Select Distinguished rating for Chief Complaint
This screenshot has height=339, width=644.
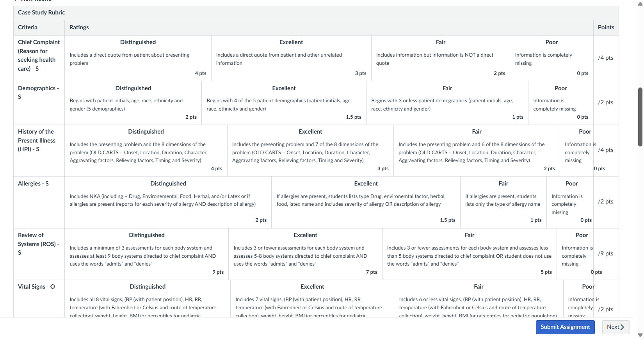pos(138,58)
